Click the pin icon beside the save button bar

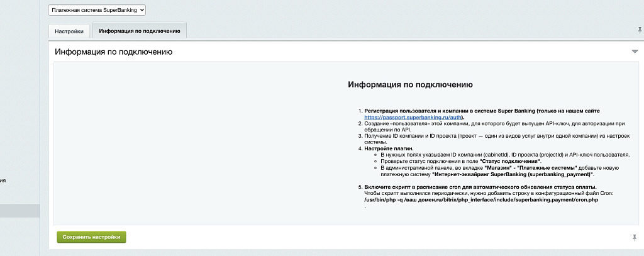634,237
